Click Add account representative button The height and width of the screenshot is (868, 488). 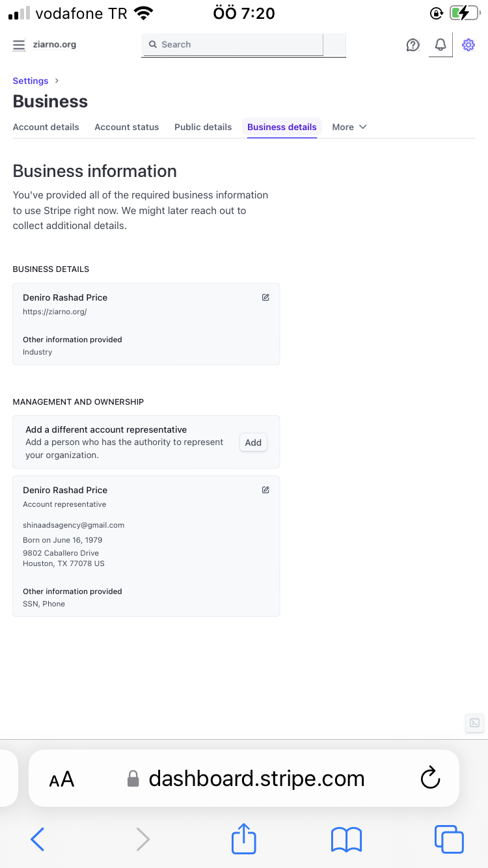point(253,442)
